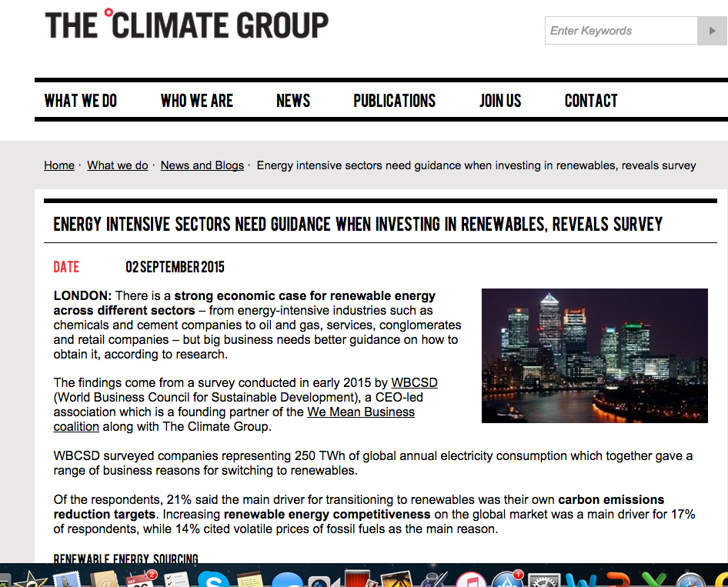Click the Home breadcrumb link
Viewport: 728px width, 587px height.
point(59,165)
